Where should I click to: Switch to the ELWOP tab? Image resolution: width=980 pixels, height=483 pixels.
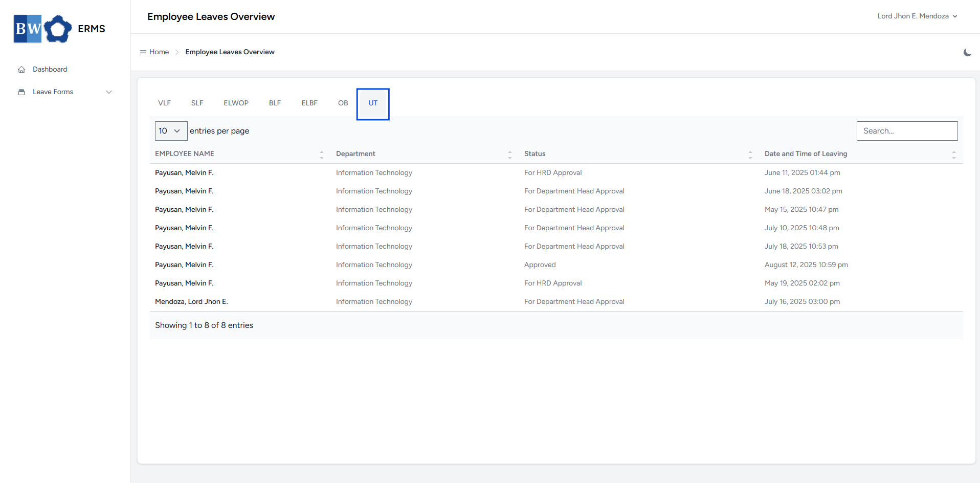click(x=236, y=103)
